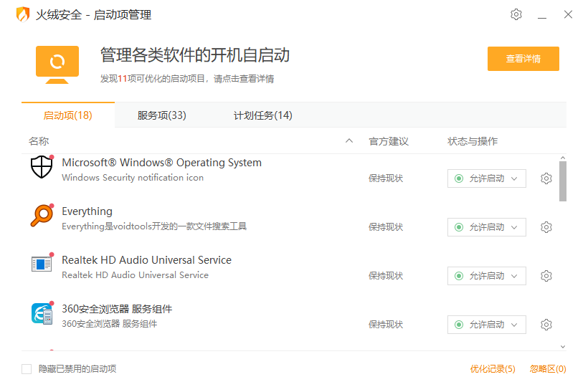Viewport: 588px width, 387px height.
Task: Click the Windows Security shield icon
Action: [x=42, y=167]
